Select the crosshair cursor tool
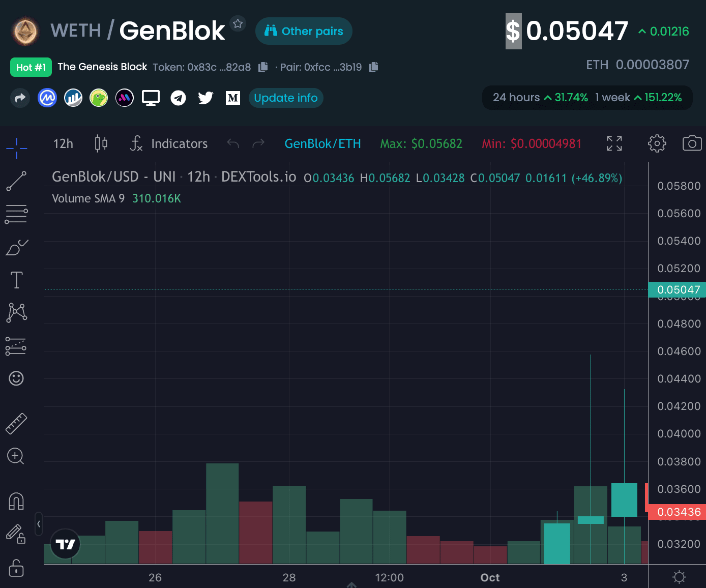The image size is (706, 588). [x=16, y=148]
